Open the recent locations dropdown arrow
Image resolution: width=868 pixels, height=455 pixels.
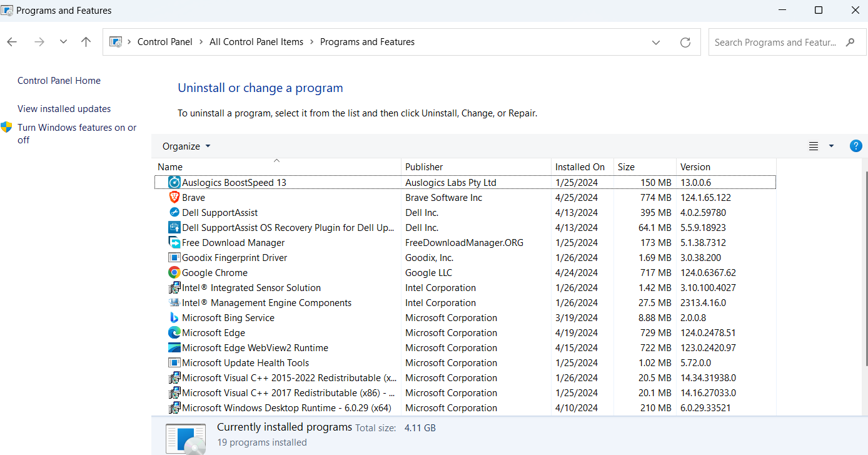point(63,42)
